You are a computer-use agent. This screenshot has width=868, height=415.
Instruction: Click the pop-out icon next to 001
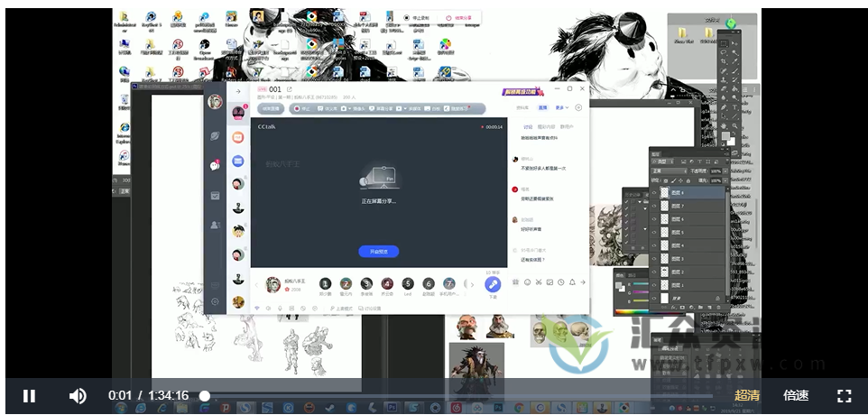289,89
